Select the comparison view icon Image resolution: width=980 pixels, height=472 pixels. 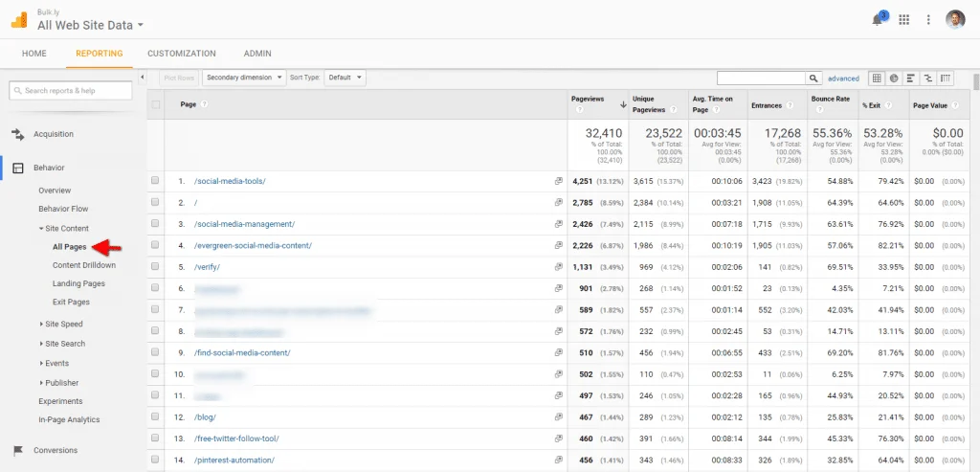pos(927,78)
